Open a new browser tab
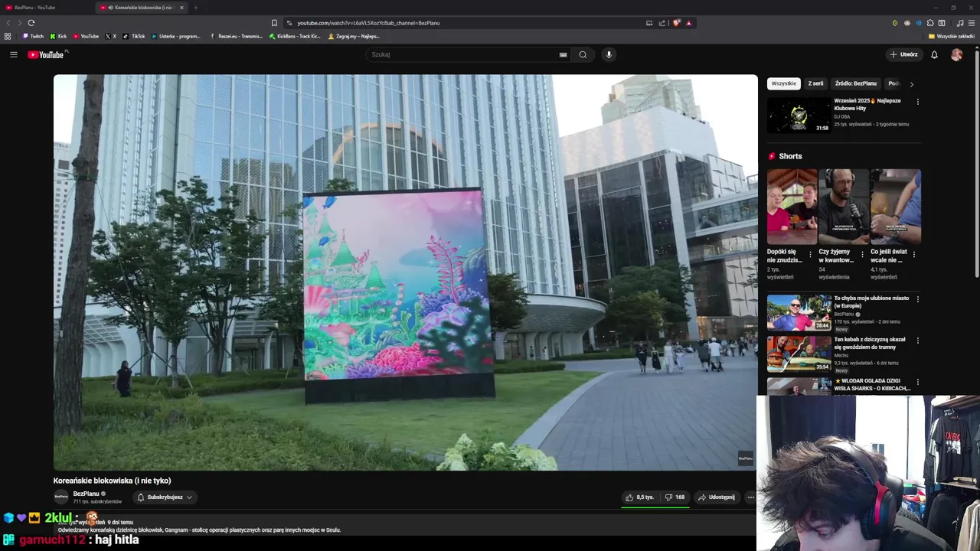 tap(195, 8)
